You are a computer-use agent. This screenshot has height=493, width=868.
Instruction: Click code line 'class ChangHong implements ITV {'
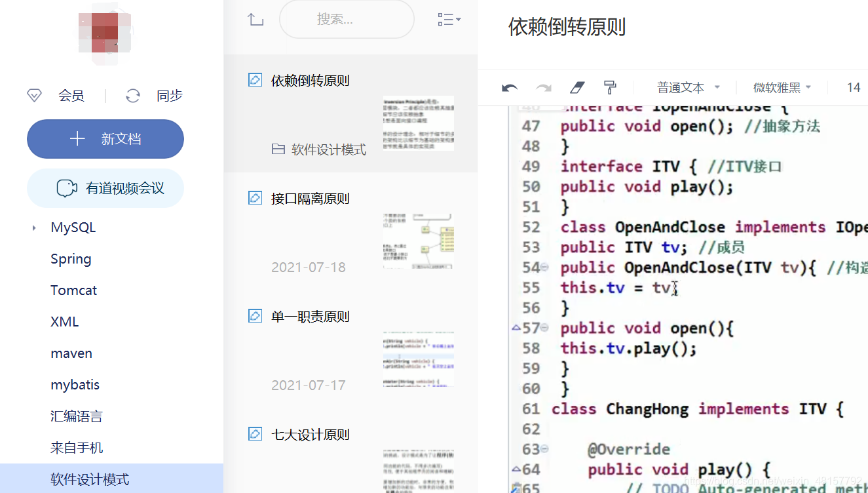pos(698,409)
